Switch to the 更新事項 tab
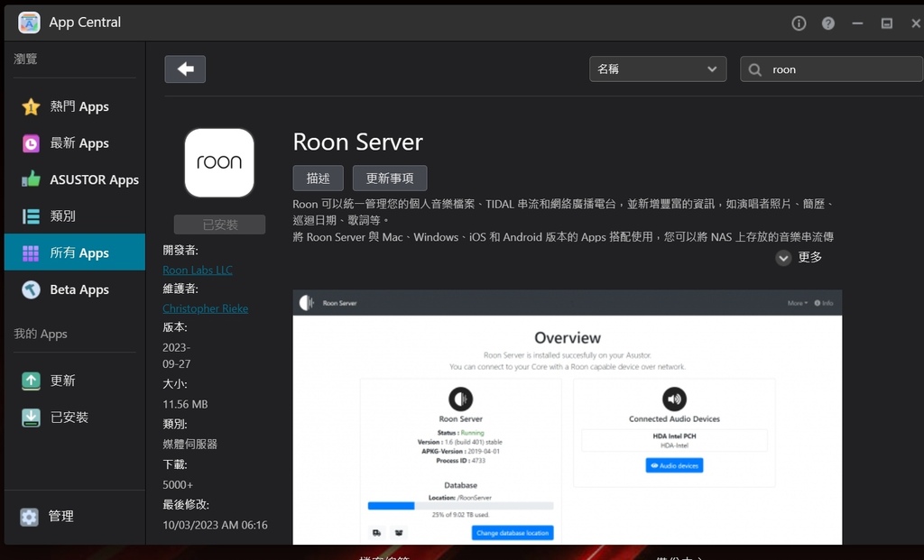The height and width of the screenshot is (560, 924). (390, 178)
